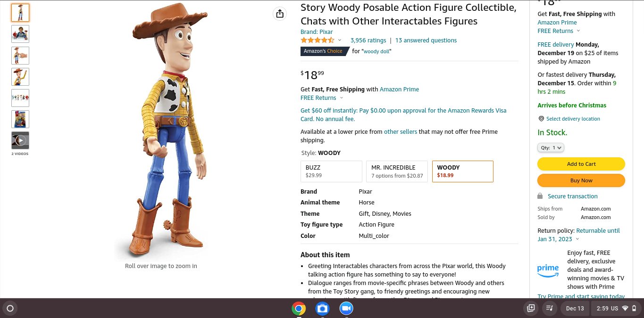Screen dimensions: 644x318
Task: Choose the MR. INCREDIBLE style option
Action: [397, 171]
